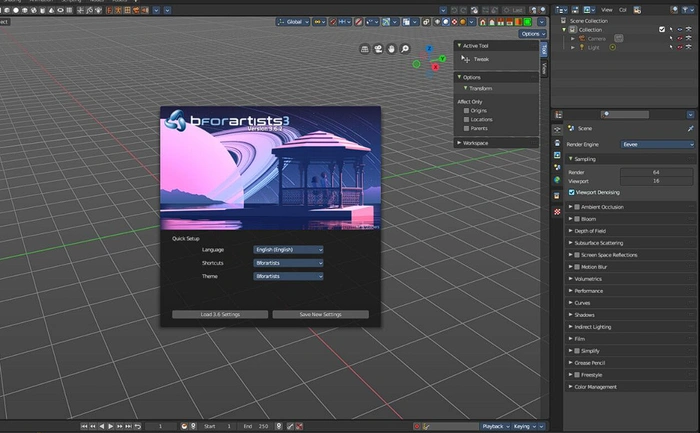This screenshot has width=700, height=433.
Task: Enable the Motion Blur checkbox
Action: pyautogui.click(x=577, y=267)
